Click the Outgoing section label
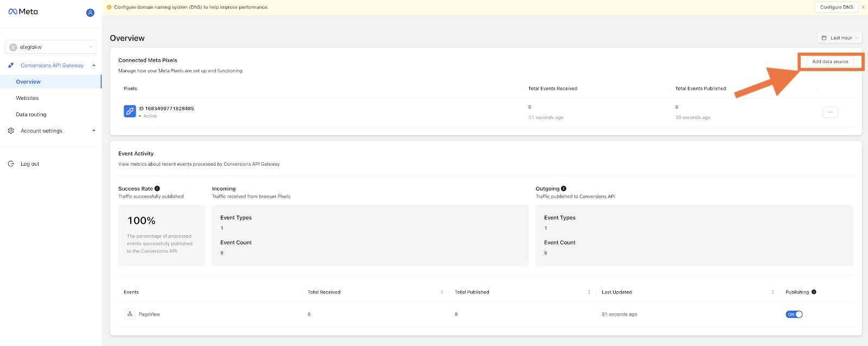Image resolution: width=868 pixels, height=346 pixels. (547, 188)
